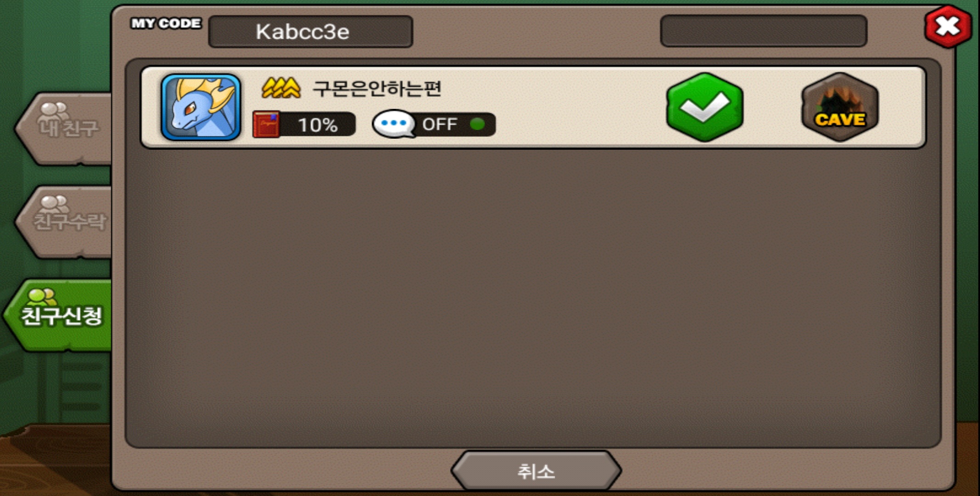The height and width of the screenshot is (496, 980).
Task: Visit the friend's CAVE hexagon icon
Action: 840,107
